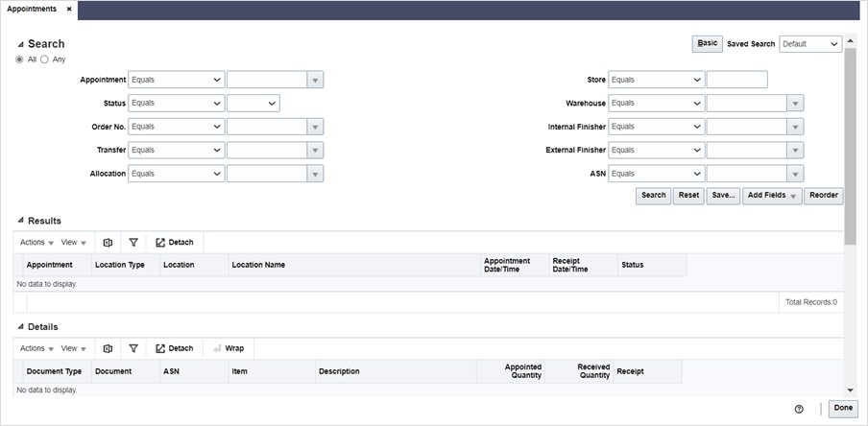Open Allocation value list arrow
The width and height of the screenshot is (868, 426).
pyautogui.click(x=315, y=174)
